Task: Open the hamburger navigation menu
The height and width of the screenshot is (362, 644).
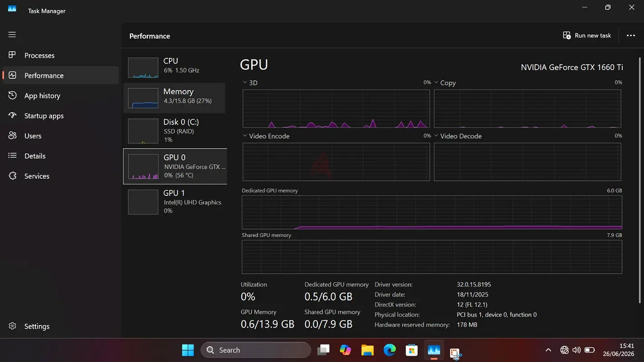Action: click(12, 35)
